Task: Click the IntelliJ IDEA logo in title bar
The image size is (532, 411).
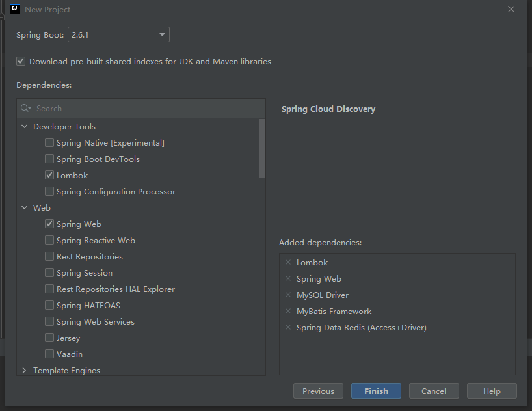Action: click(15, 9)
